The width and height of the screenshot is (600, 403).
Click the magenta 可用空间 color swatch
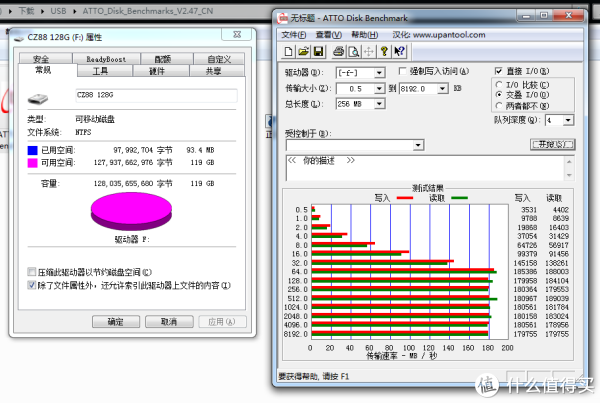(x=33, y=163)
